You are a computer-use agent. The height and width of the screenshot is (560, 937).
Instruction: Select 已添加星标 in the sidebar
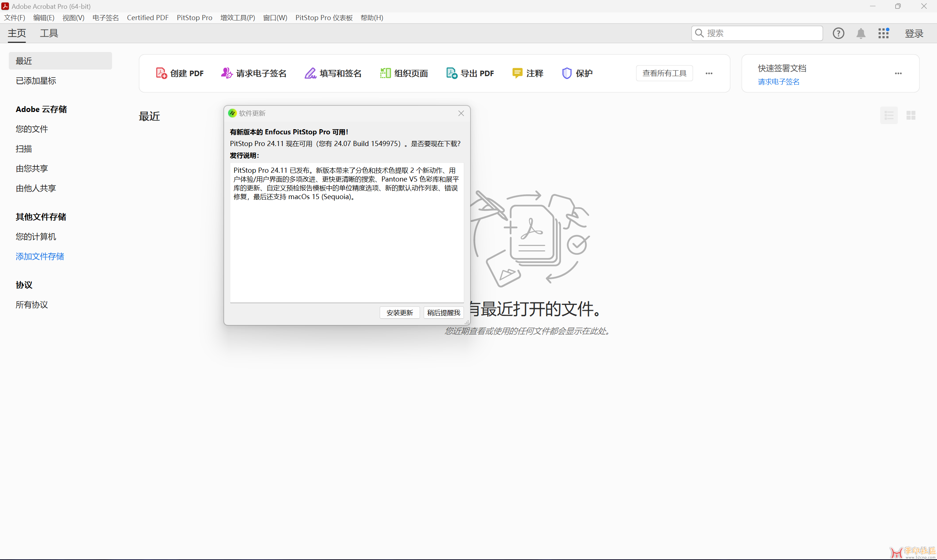pos(36,81)
